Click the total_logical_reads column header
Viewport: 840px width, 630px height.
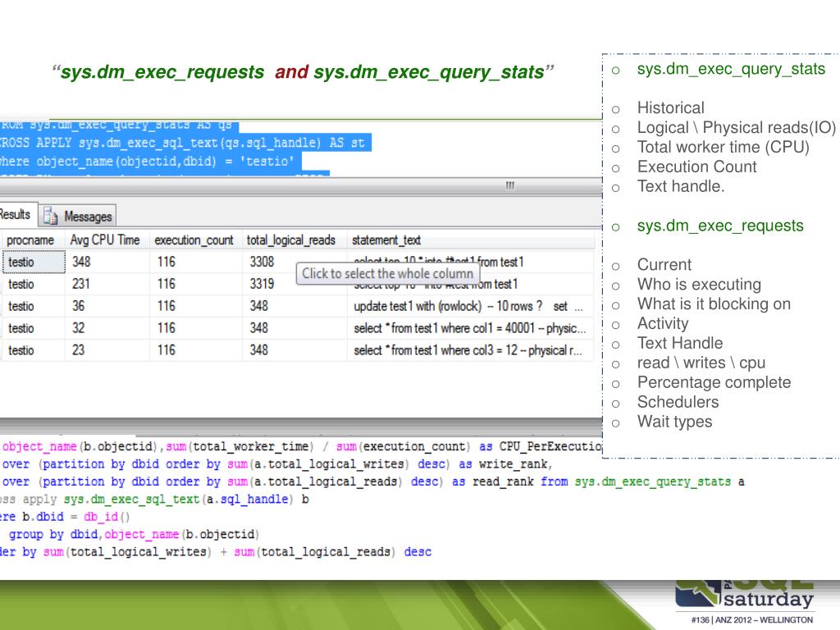290,240
